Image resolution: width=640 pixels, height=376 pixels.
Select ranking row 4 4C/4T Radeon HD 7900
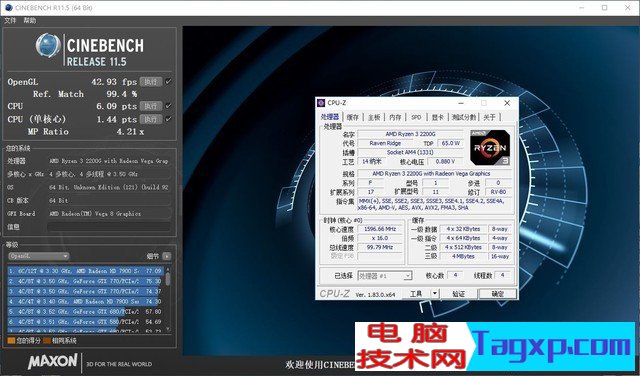point(86,302)
